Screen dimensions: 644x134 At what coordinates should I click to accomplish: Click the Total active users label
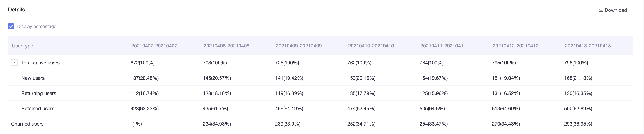pyautogui.click(x=40, y=63)
